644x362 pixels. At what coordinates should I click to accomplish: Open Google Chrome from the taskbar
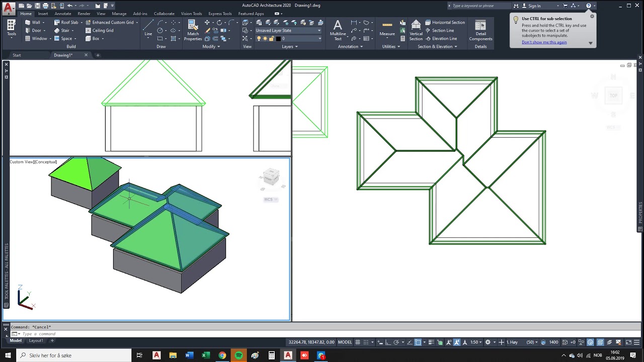(x=222, y=355)
